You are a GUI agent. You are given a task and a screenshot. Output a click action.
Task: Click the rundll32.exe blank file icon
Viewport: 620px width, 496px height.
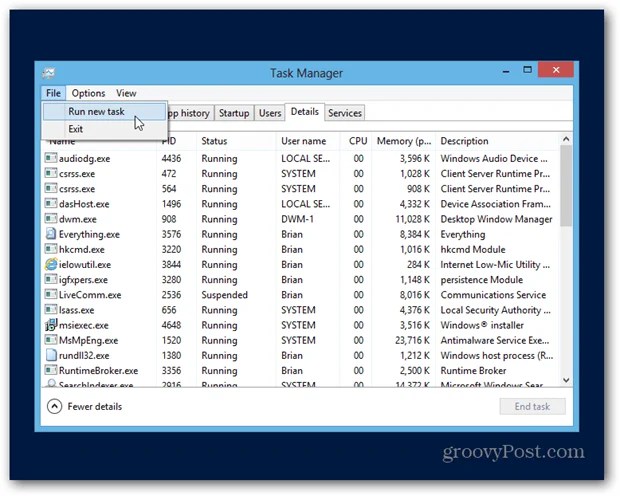[x=51, y=355]
